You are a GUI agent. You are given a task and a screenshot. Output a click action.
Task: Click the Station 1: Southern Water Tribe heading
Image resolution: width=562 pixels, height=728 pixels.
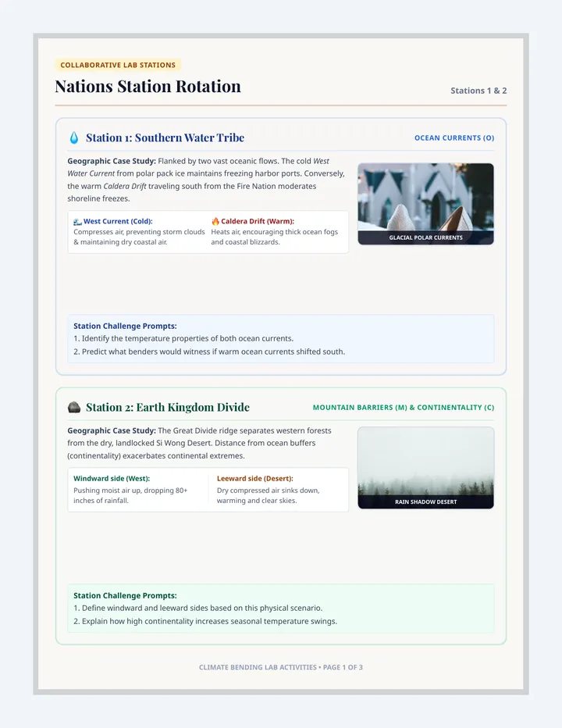[165, 138]
